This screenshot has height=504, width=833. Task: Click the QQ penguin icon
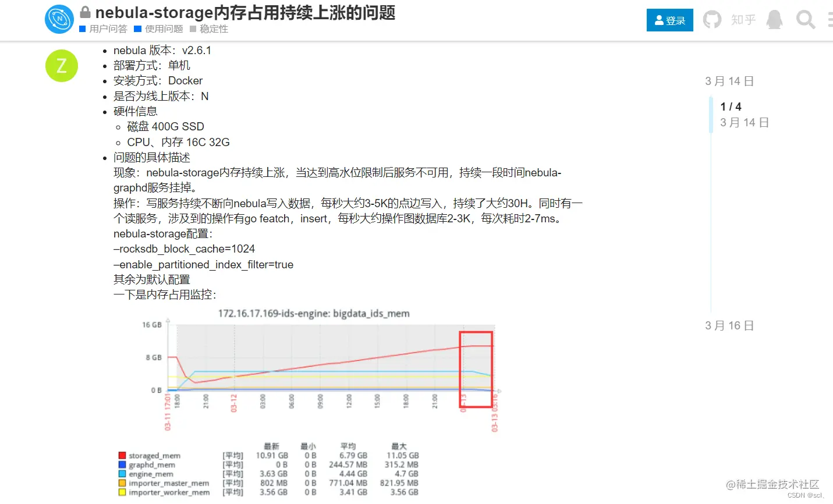coord(774,19)
